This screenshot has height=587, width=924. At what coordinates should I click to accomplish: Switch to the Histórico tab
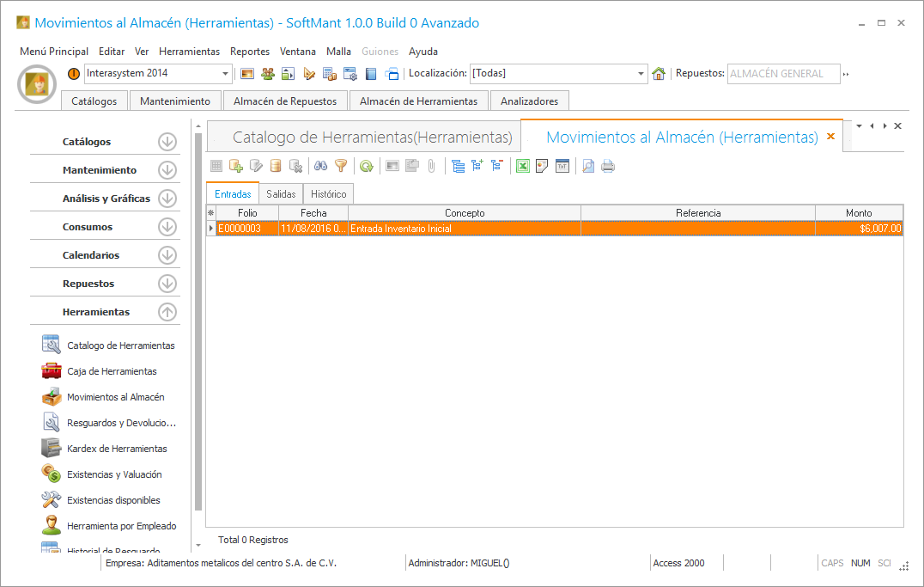(328, 194)
